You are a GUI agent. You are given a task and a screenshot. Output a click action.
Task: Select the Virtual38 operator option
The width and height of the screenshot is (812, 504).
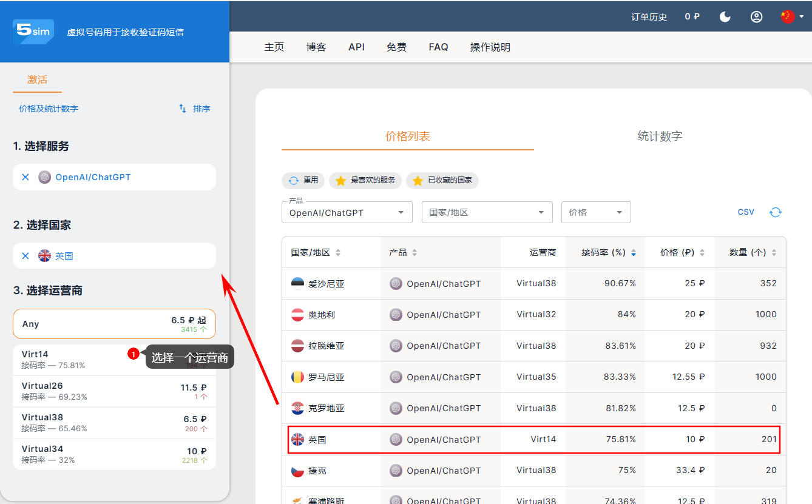tap(114, 423)
